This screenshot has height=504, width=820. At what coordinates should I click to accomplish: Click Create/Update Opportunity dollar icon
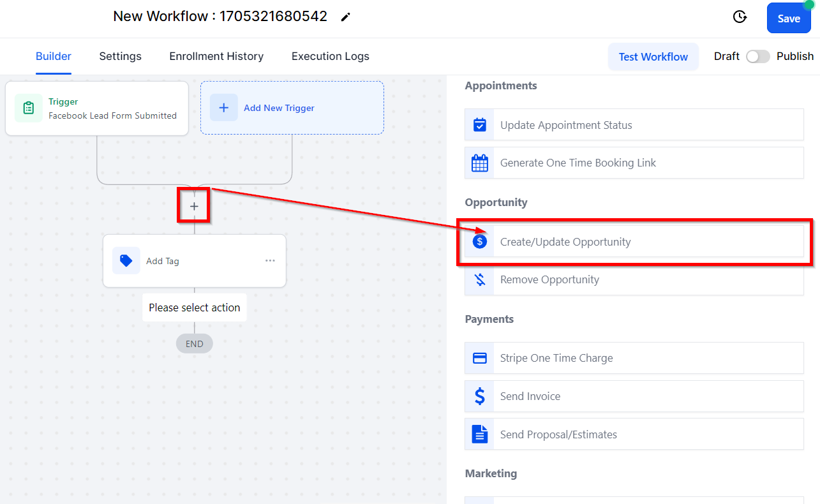click(x=480, y=241)
